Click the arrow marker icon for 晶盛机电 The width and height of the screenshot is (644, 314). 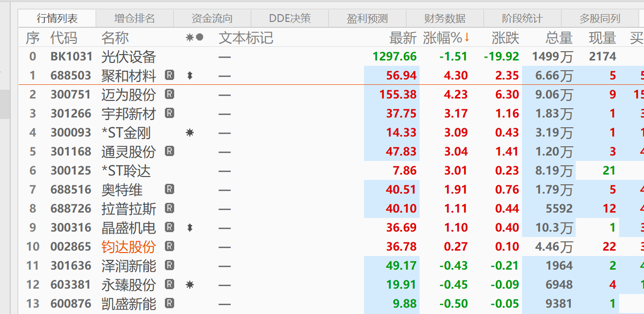(x=190, y=228)
